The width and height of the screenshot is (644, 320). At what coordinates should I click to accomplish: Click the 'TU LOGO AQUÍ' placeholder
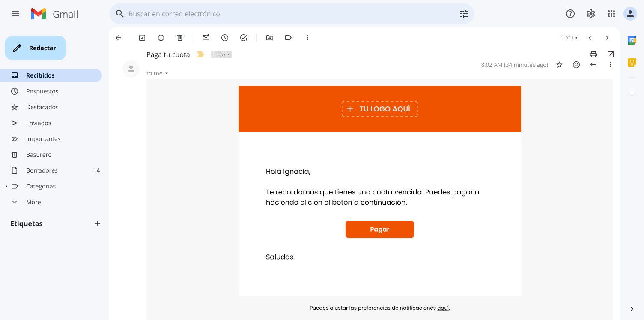click(380, 109)
